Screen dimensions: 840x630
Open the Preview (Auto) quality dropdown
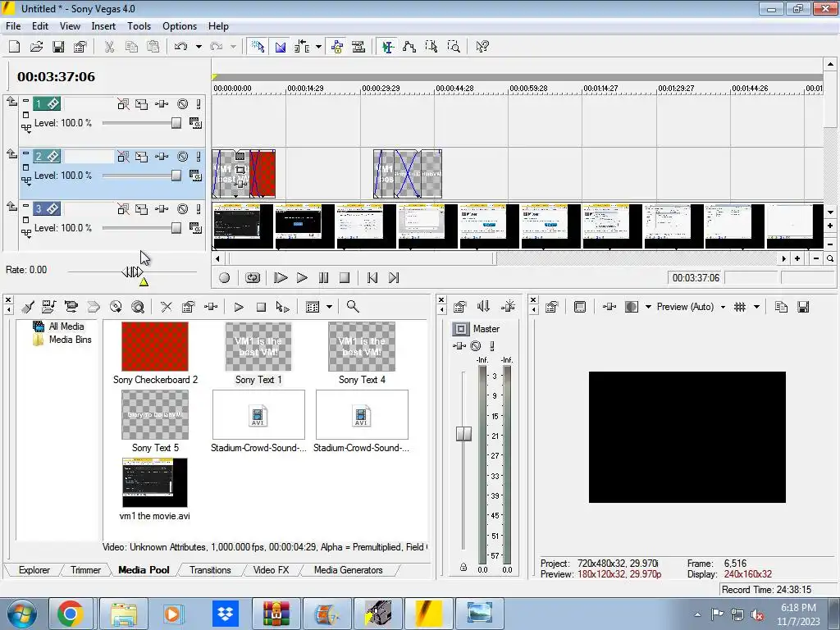[723, 307]
